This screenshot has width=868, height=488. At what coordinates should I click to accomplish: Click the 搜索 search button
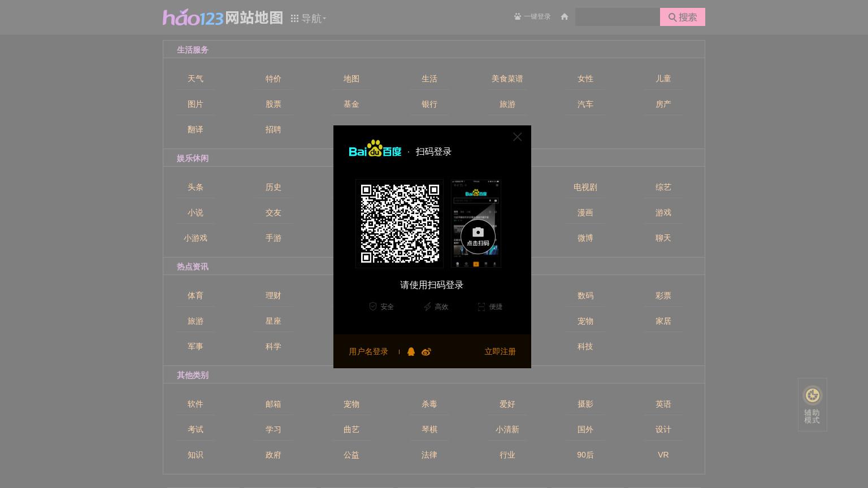click(x=683, y=17)
